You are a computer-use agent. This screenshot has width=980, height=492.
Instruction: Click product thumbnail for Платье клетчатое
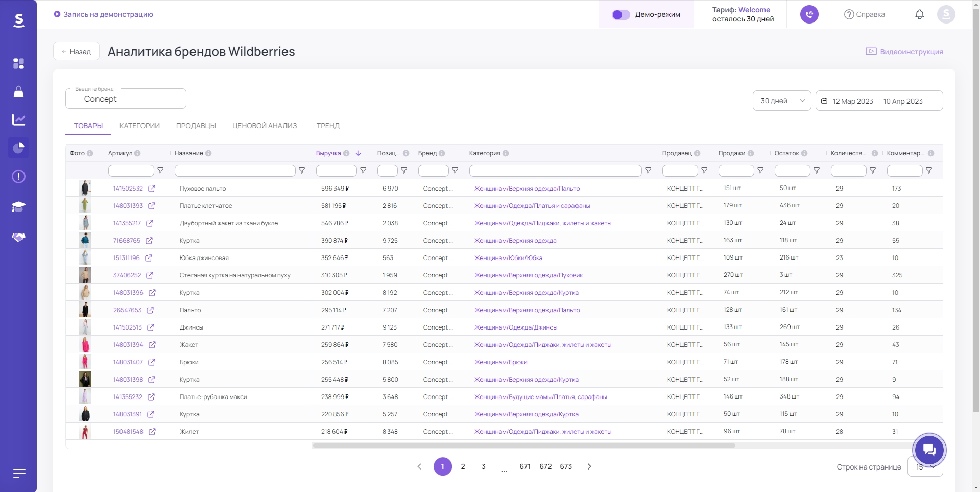coord(85,205)
